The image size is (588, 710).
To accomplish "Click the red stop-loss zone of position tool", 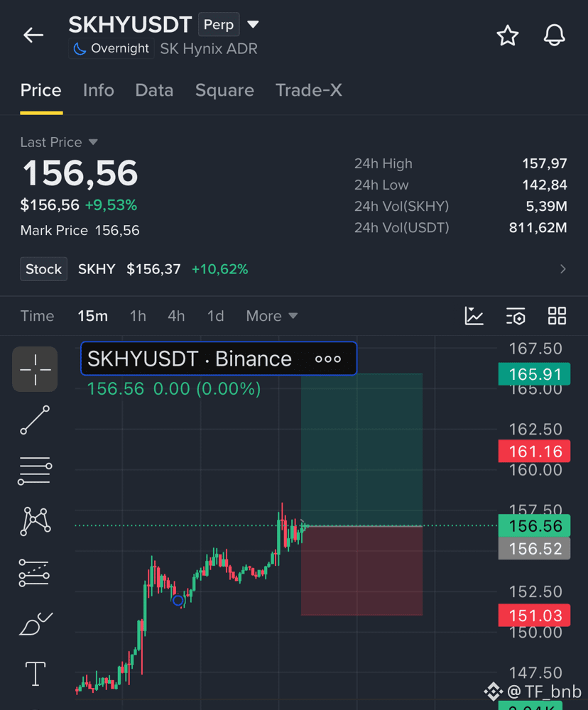I will [x=361, y=571].
